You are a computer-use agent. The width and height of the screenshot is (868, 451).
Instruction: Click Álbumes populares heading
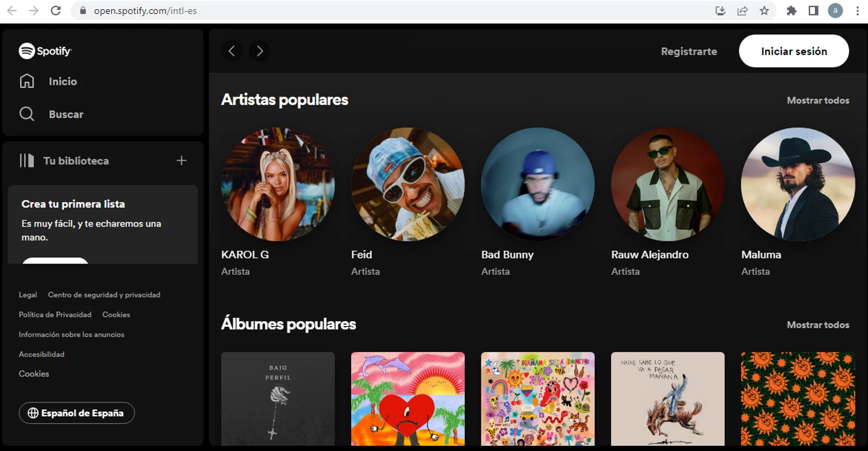click(x=288, y=324)
